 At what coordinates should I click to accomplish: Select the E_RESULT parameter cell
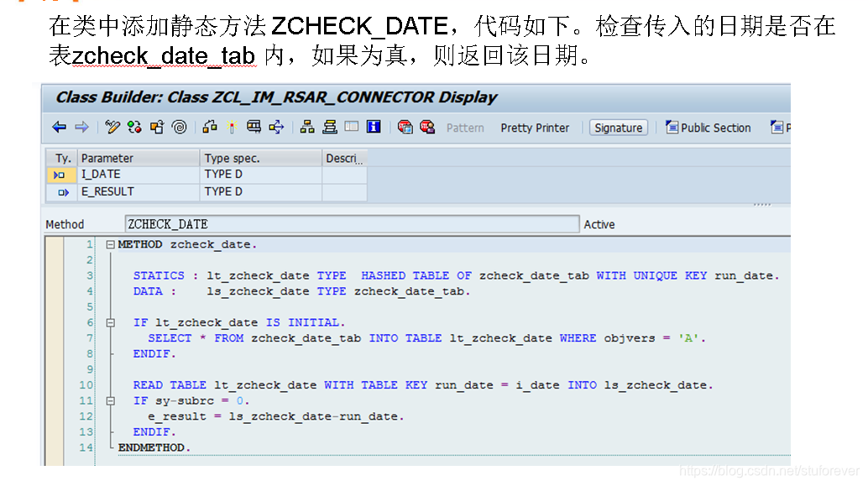139,192
